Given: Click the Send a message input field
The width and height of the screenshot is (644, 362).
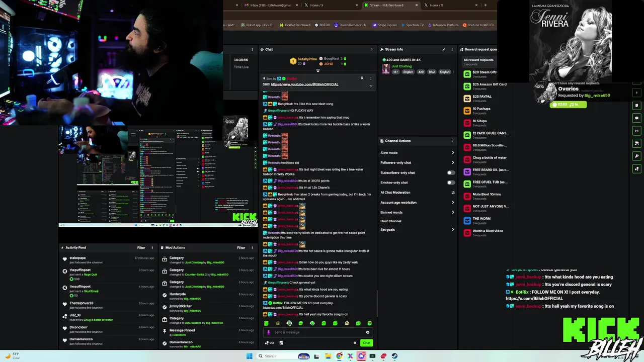Looking at the screenshot, I should [318, 332].
